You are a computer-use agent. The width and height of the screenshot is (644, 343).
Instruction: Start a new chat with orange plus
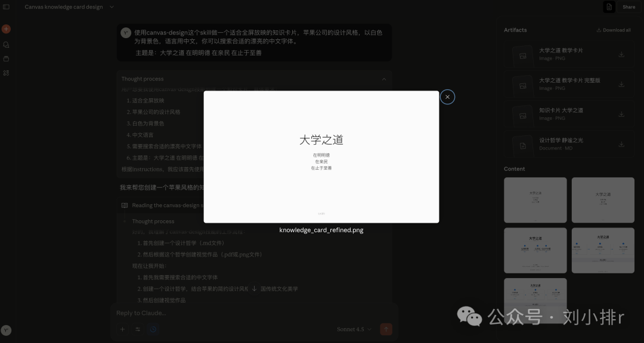point(6,29)
